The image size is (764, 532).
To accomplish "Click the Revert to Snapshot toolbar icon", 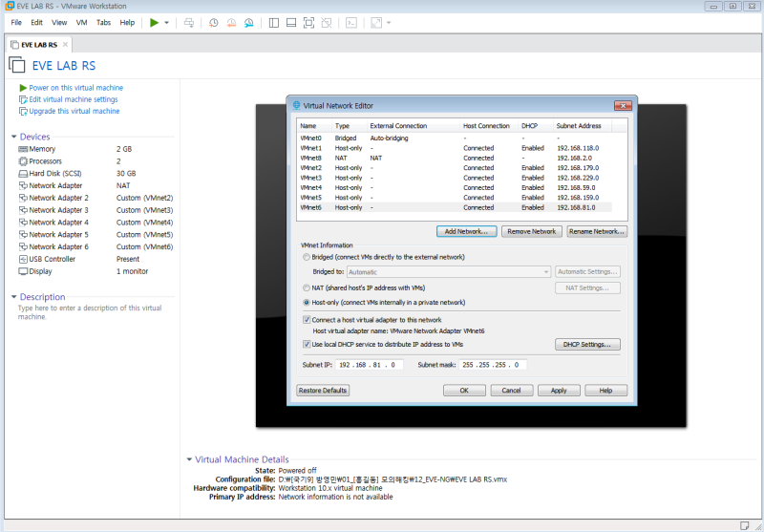I will point(231,22).
